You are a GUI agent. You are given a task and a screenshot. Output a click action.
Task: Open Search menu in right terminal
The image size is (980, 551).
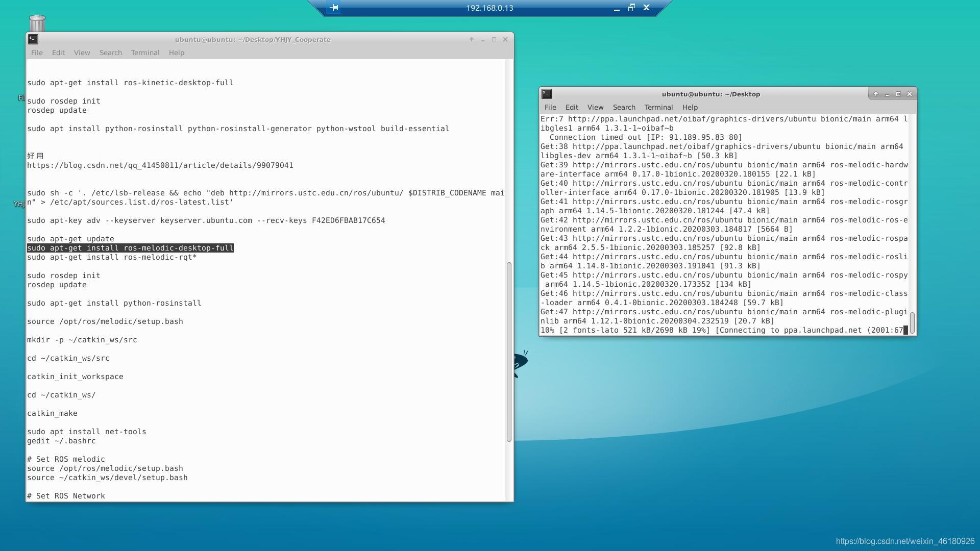click(x=624, y=107)
